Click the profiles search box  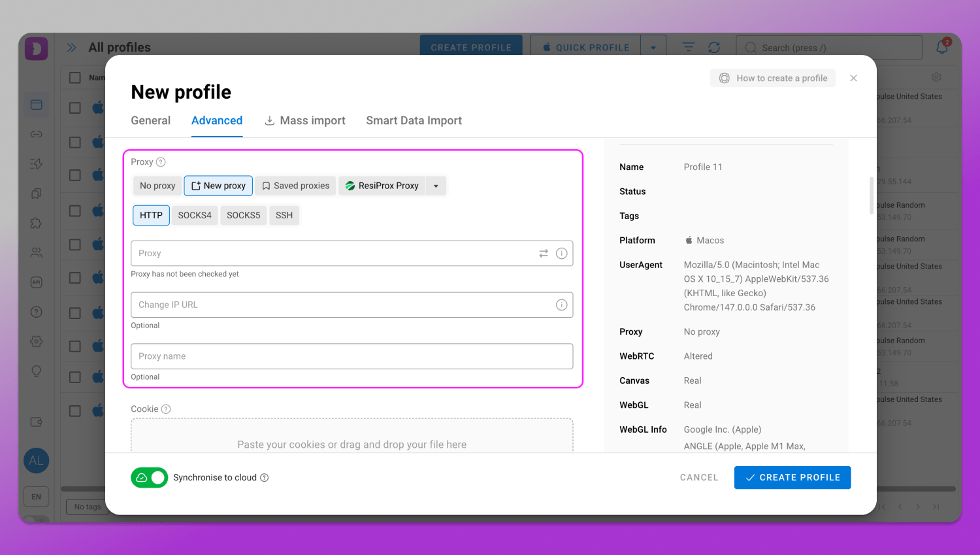point(829,48)
